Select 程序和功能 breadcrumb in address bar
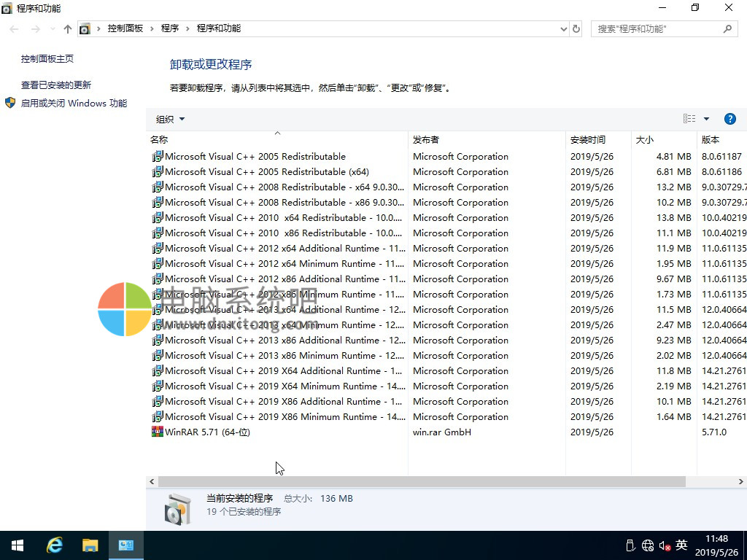This screenshot has height=560, width=747. pyautogui.click(x=219, y=28)
